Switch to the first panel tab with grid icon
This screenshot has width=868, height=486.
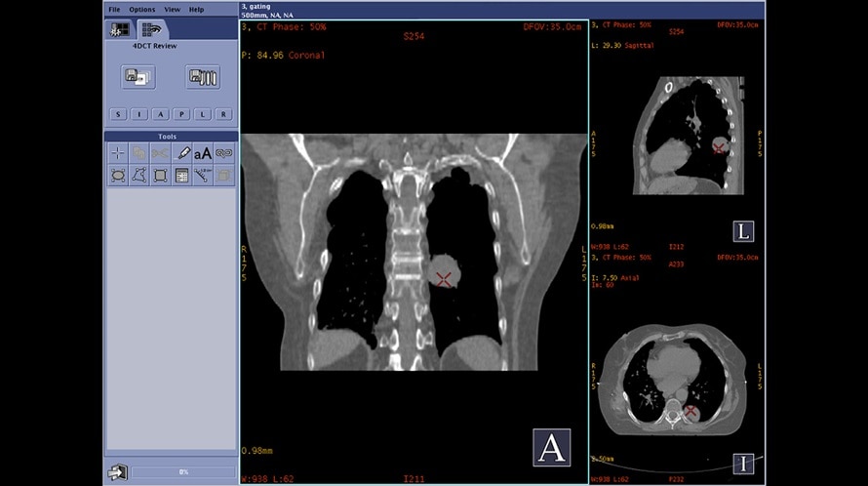120,29
